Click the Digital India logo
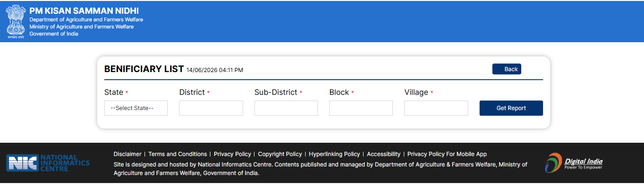This screenshot has height=184, width=644. [x=573, y=163]
